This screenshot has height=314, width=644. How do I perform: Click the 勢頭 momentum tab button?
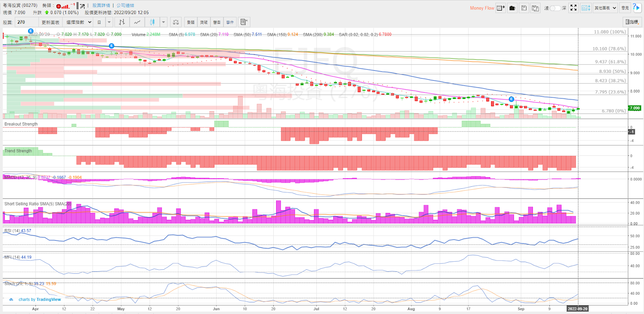pos(191,22)
